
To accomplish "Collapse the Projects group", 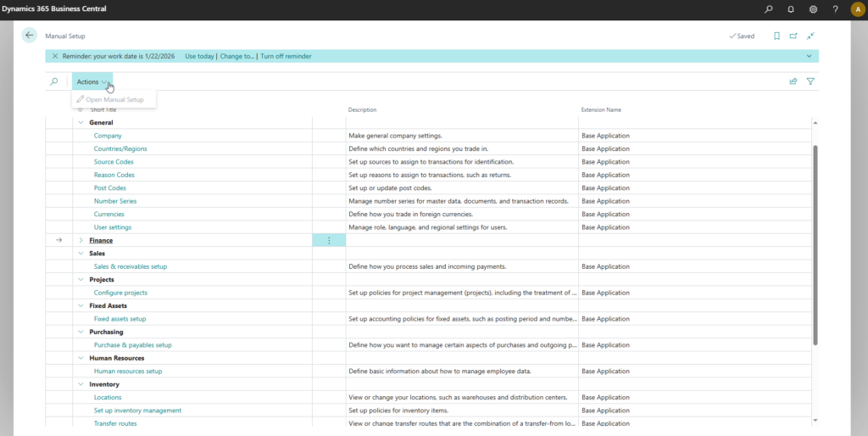I will point(81,280).
